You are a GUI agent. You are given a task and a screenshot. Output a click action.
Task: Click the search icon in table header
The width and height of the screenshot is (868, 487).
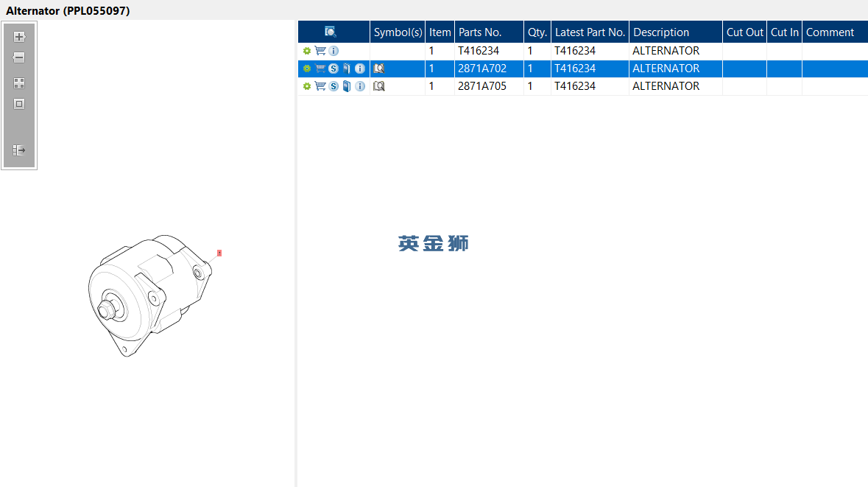331,32
